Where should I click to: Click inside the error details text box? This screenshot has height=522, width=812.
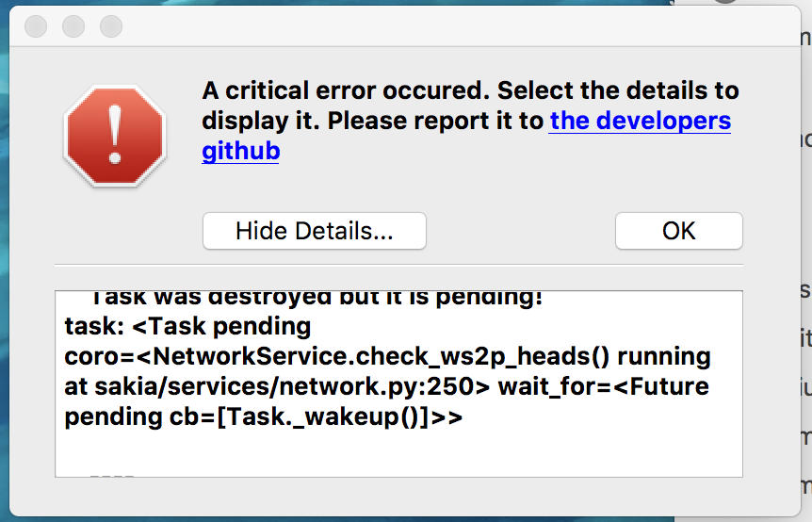tap(398, 383)
